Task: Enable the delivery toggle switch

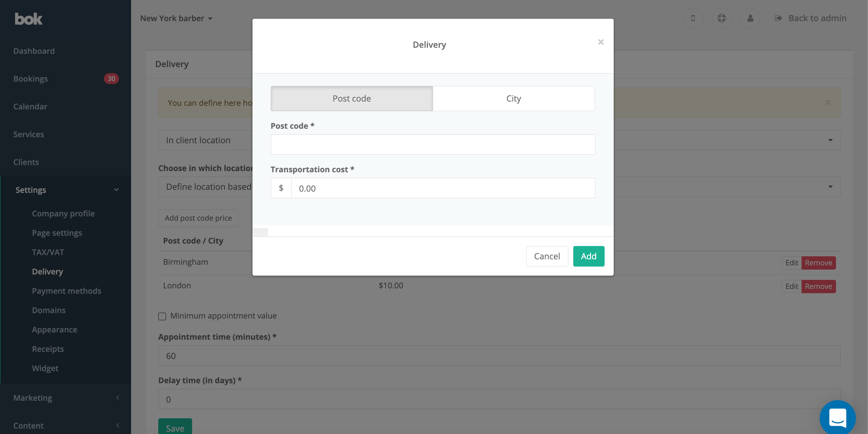Action: point(260,232)
